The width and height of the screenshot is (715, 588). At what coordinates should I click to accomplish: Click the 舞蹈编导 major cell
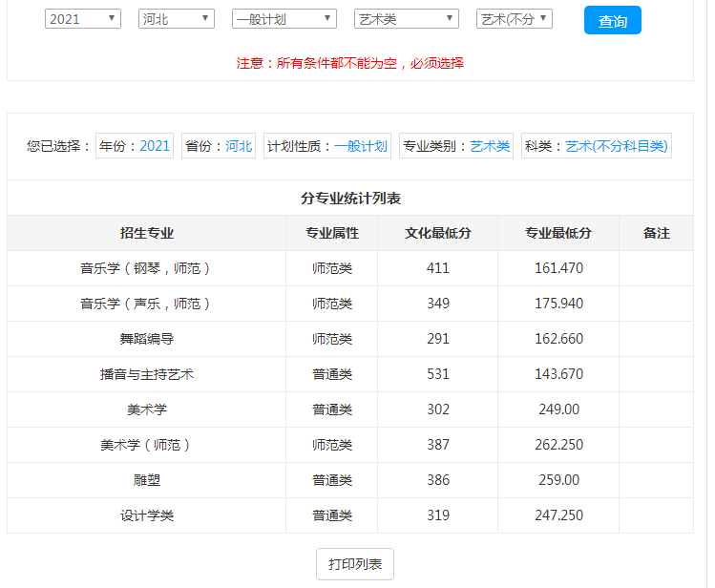pos(147,339)
